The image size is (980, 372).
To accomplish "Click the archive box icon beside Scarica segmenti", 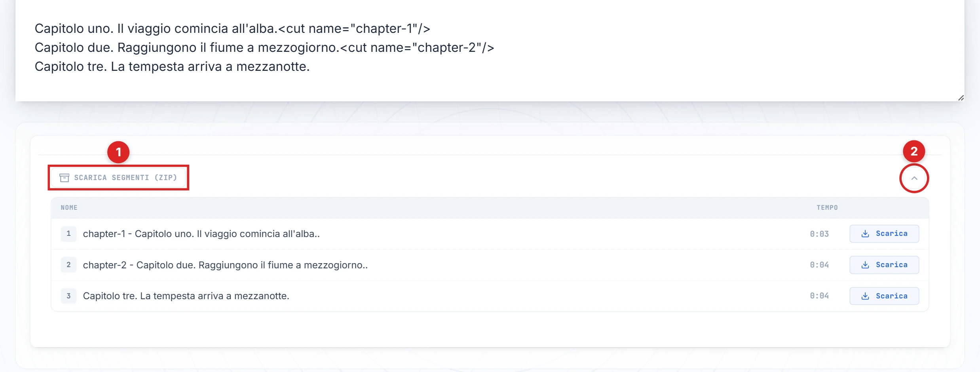I will click(x=64, y=178).
